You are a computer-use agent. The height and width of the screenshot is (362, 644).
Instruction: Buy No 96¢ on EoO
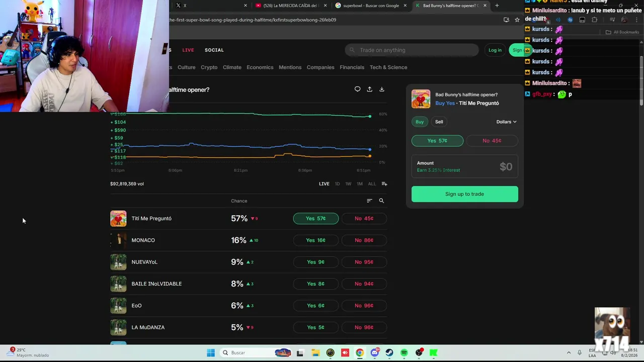[364, 306]
